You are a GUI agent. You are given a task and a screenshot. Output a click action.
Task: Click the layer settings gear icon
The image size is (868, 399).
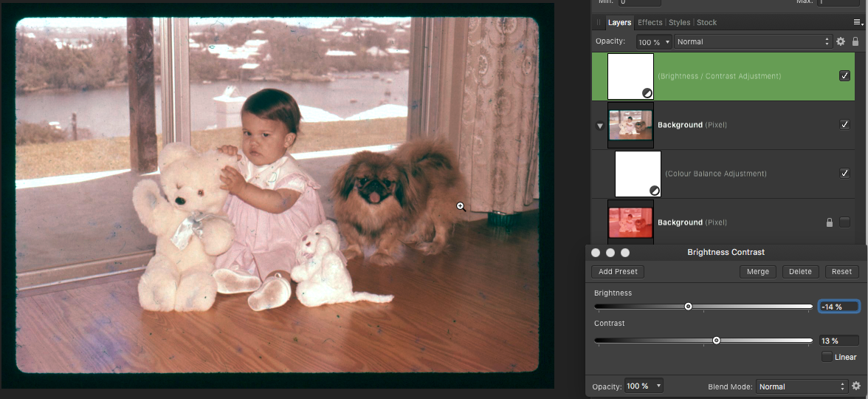(840, 41)
